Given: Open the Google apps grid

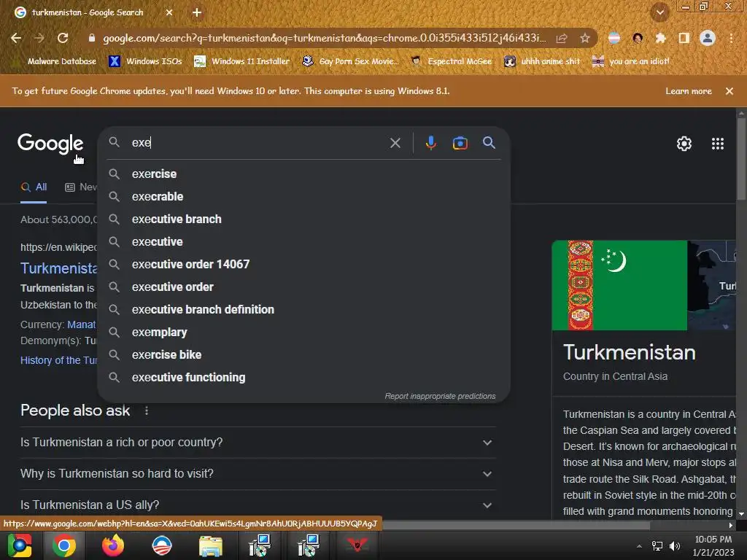Looking at the screenshot, I should tap(718, 144).
